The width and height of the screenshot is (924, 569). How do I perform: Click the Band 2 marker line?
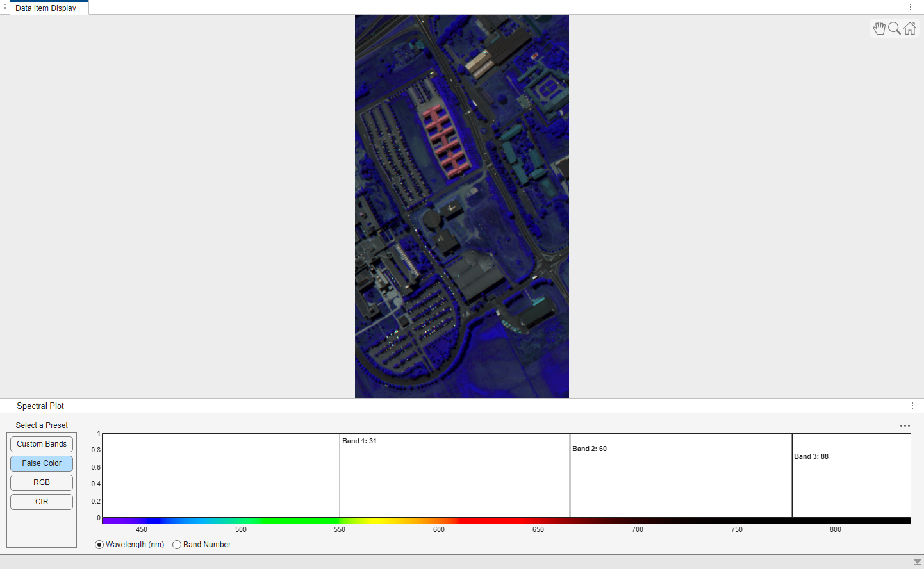[570, 475]
